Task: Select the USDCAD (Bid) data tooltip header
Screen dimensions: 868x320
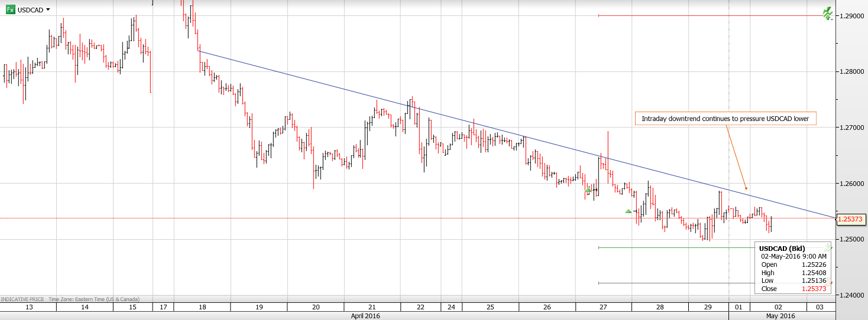Action: click(782, 248)
